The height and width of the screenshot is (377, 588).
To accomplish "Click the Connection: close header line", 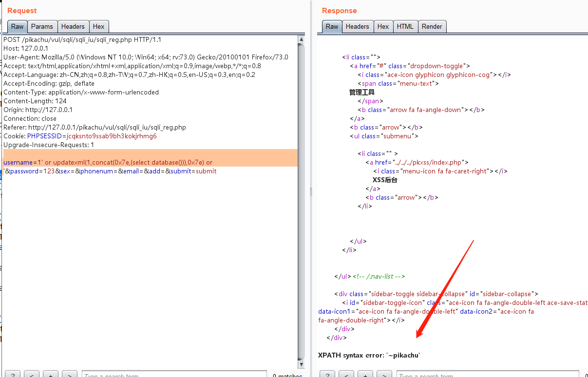I will click(30, 118).
